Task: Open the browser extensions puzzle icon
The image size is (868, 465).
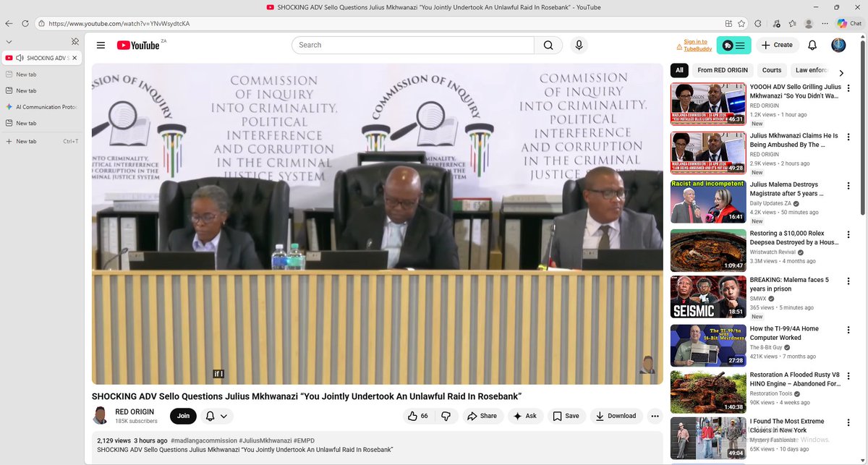Action: coord(757,23)
